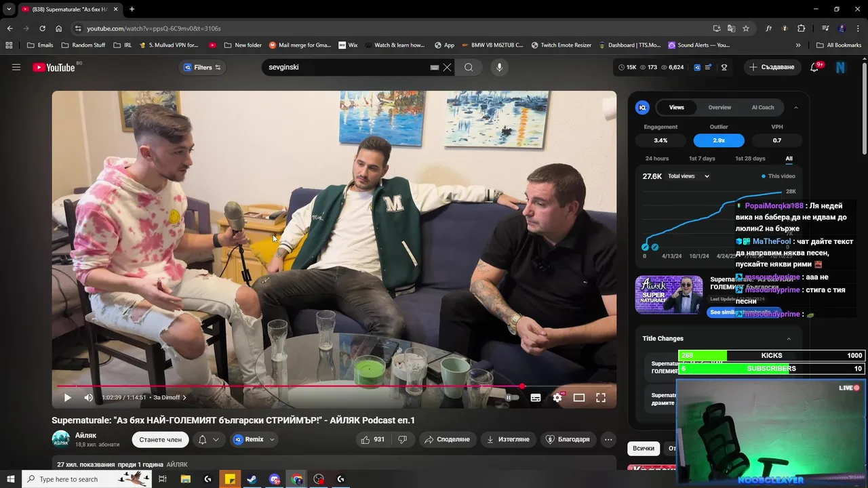Like the video with 931 likes
The image size is (868, 488).
[373, 439]
